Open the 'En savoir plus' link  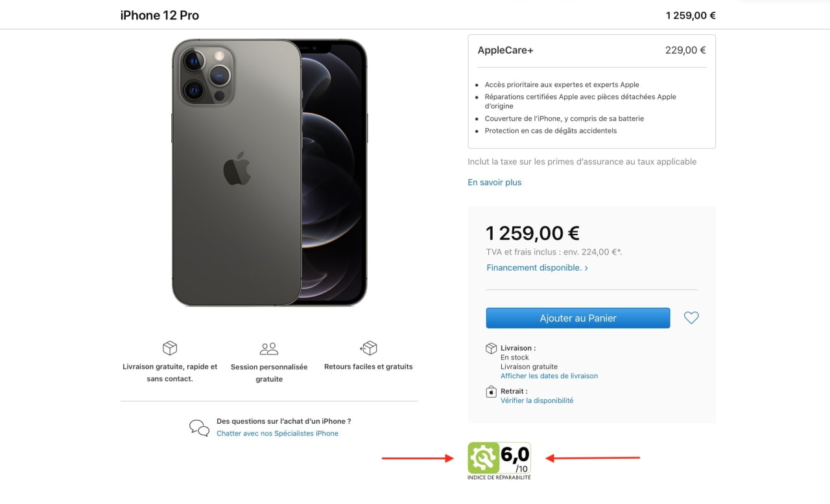coord(494,182)
